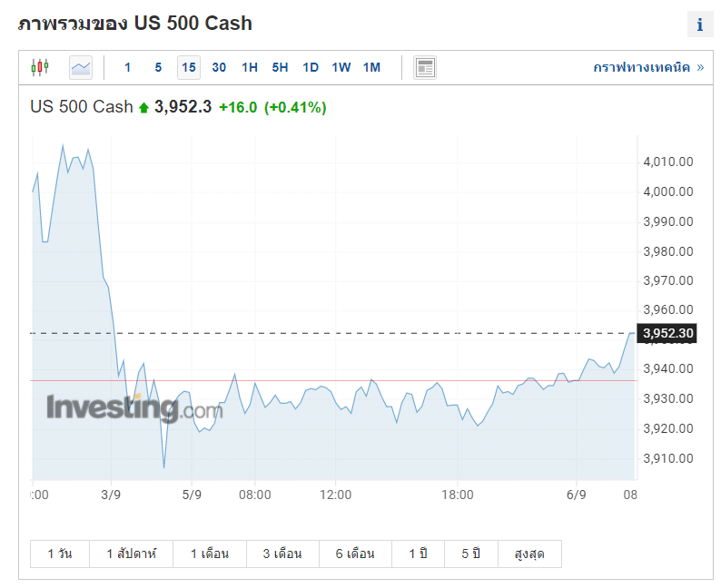Viewport: 721px width, 588px height.
Task: Toggle the 15 minute interval
Action: 189,67
